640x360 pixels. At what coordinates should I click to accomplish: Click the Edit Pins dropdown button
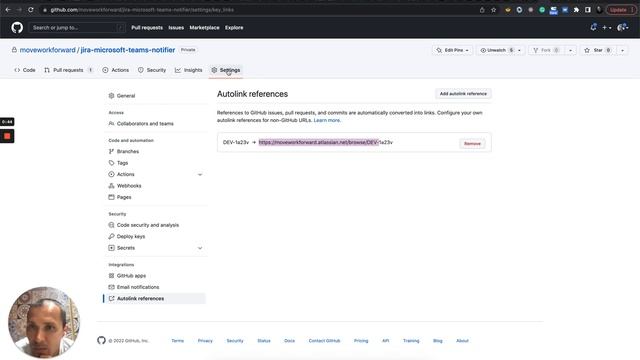coord(452,50)
